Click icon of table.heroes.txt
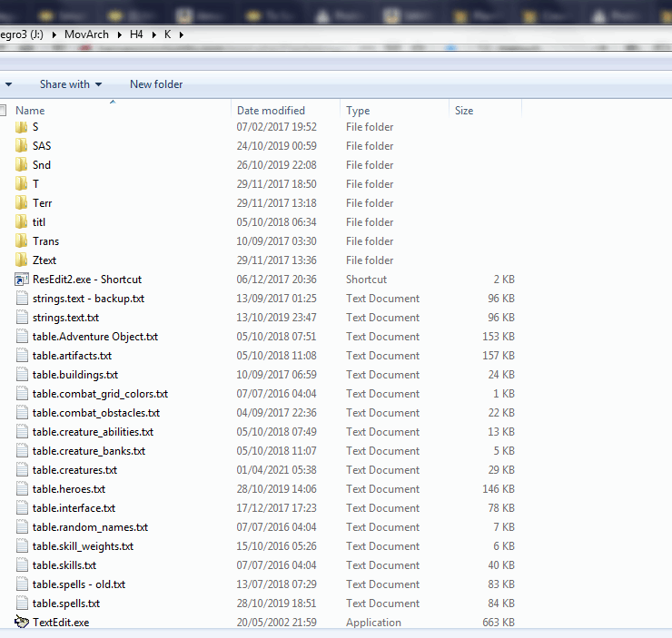Viewport: 672px width, 638px height. point(22,489)
